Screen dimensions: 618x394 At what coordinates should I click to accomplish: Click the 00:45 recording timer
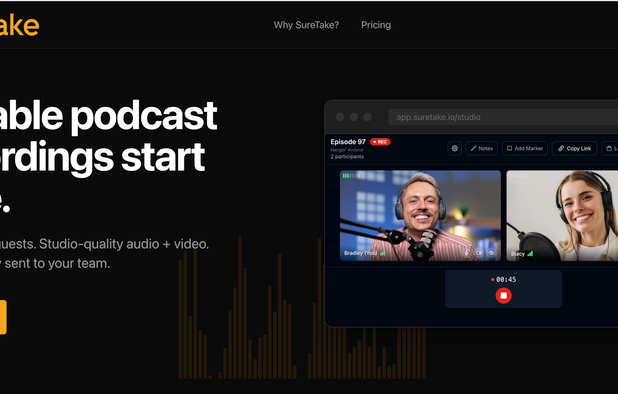(504, 279)
